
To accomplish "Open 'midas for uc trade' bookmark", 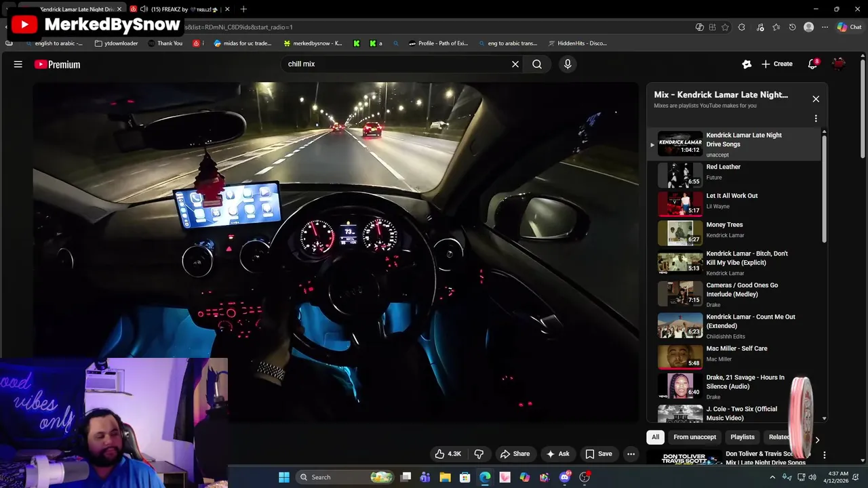I will (243, 43).
